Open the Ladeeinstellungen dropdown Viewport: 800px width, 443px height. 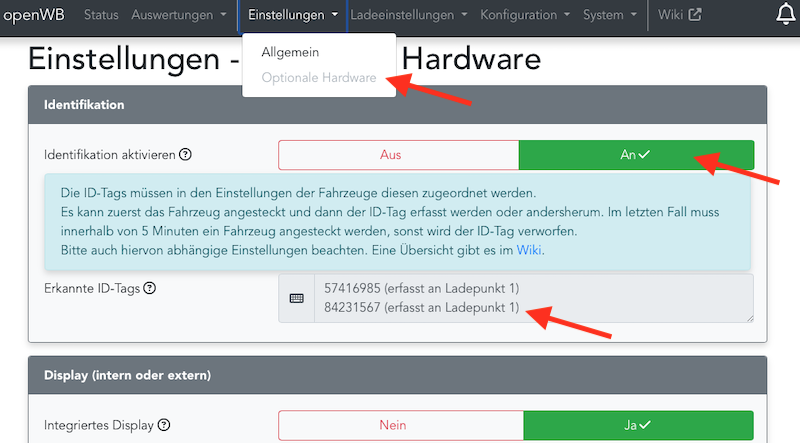tap(409, 15)
